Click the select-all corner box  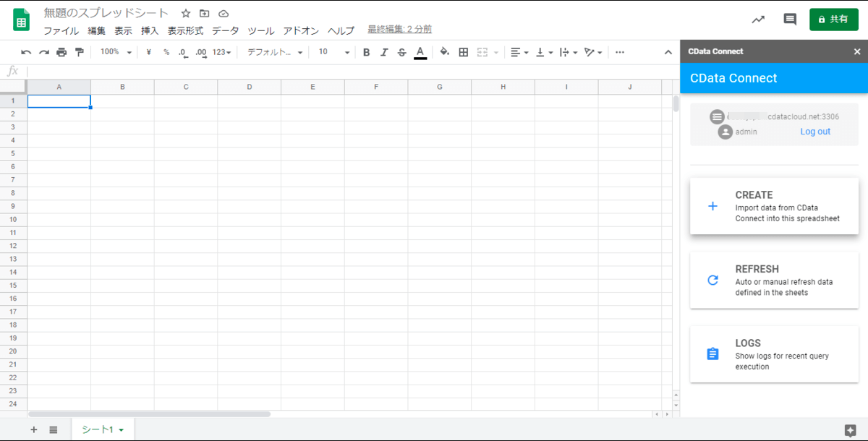(13, 87)
